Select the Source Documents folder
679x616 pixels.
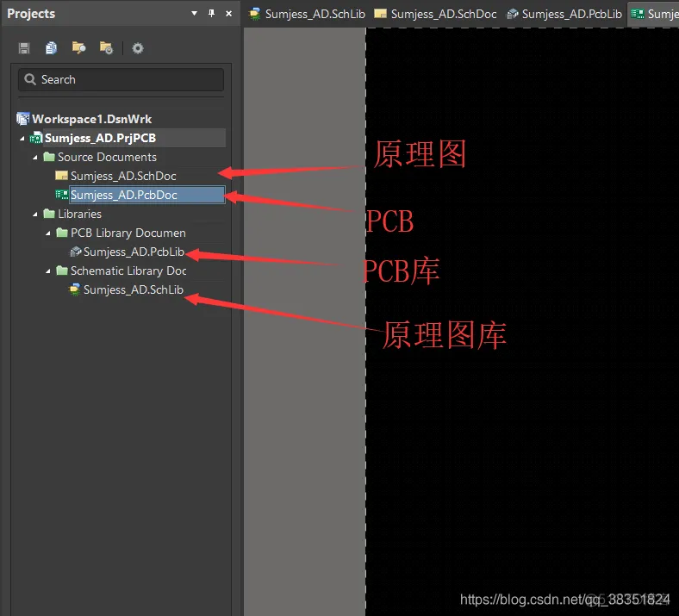click(107, 157)
